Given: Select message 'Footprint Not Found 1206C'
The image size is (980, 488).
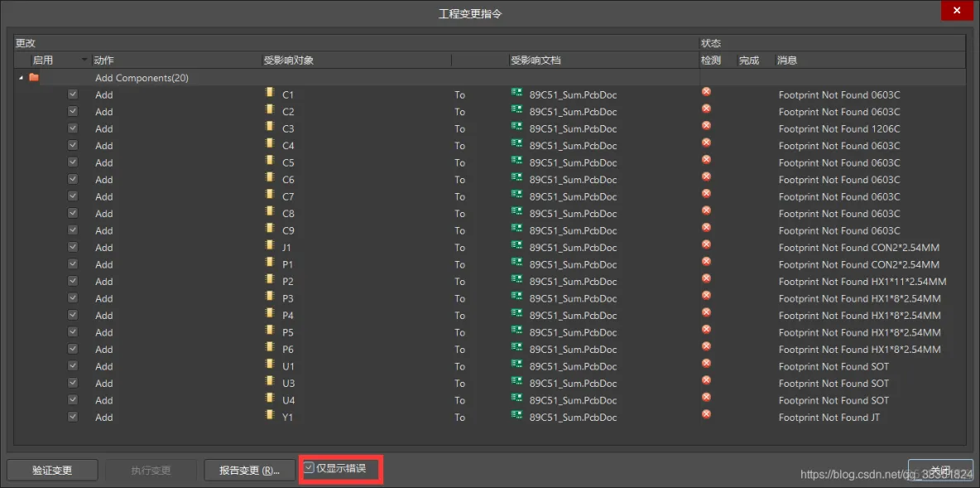Looking at the screenshot, I should [x=839, y=129].
